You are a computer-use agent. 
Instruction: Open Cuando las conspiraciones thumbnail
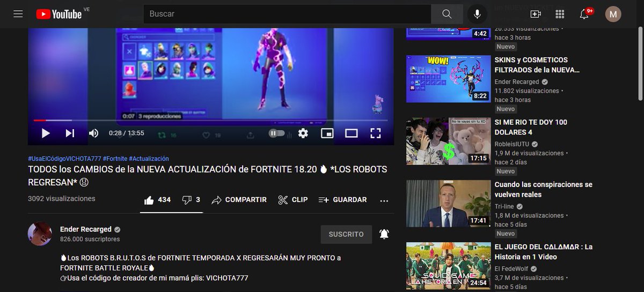pyautogui.click(x=448, y=204)
